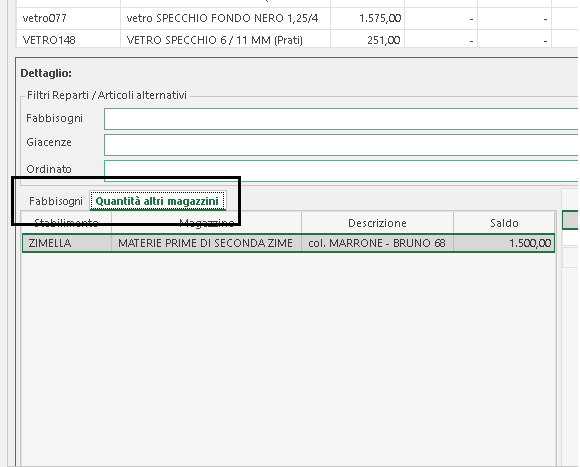
Task: Click the gray button right of Saldo header
Action: [x=570, y=220]
